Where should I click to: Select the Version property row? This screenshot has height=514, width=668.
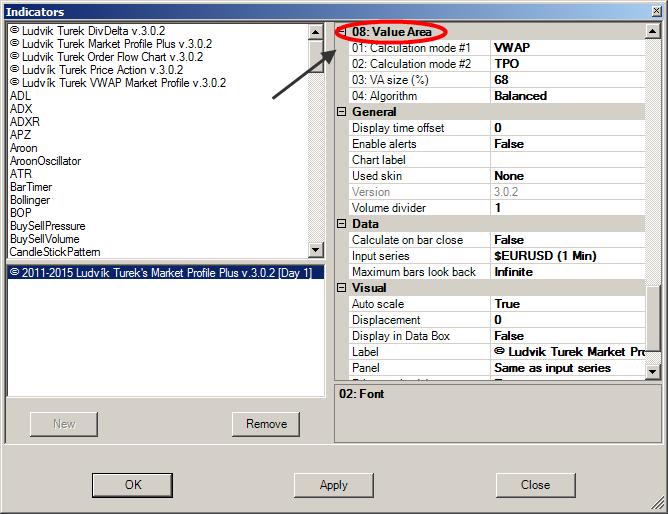tap(497, 192)
